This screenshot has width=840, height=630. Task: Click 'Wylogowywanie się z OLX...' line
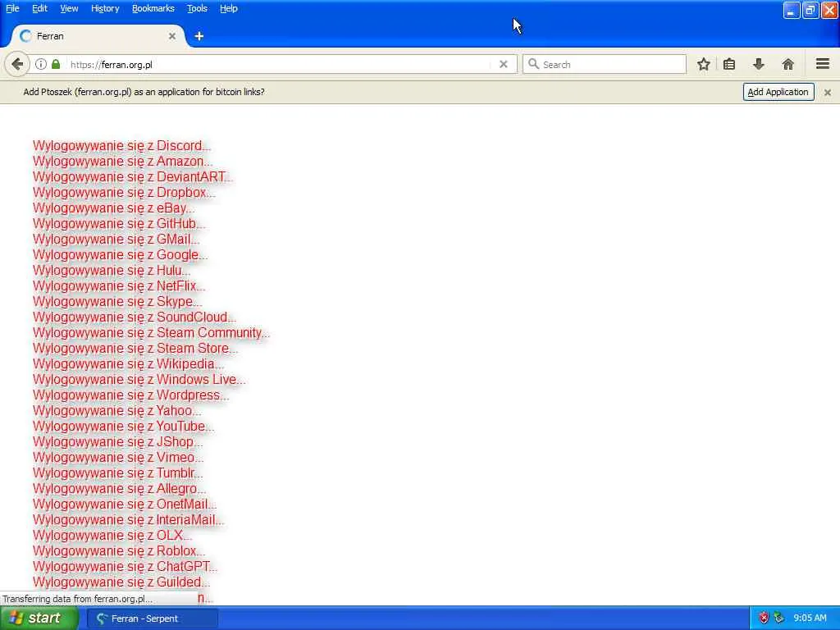(112, 535)
